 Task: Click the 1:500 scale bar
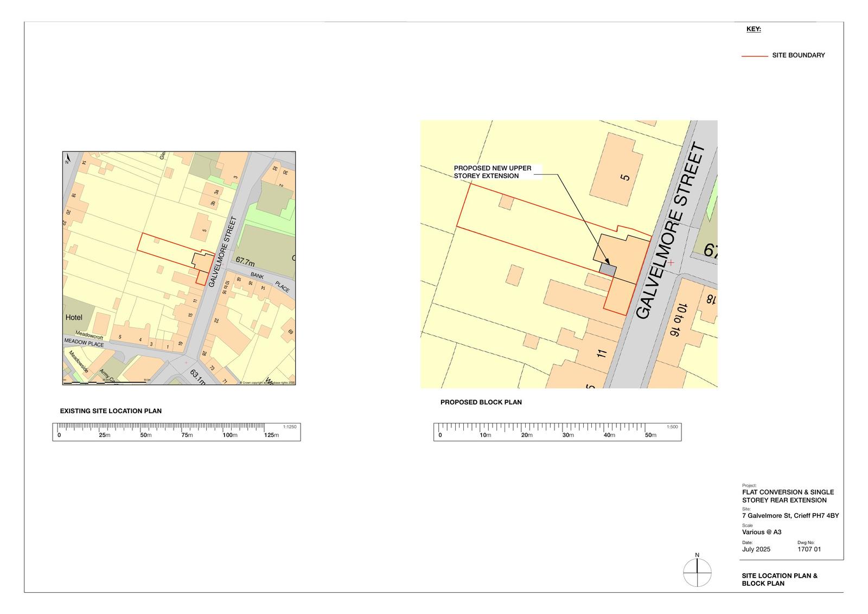coord(557,432)
